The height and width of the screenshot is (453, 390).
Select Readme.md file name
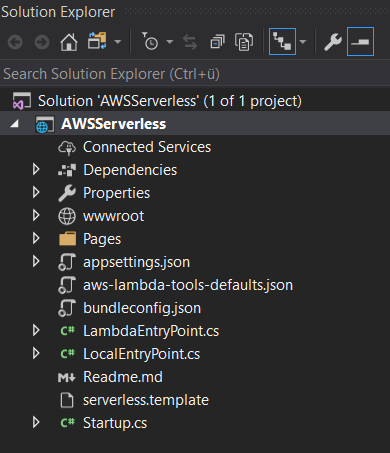tap(123, 377)
